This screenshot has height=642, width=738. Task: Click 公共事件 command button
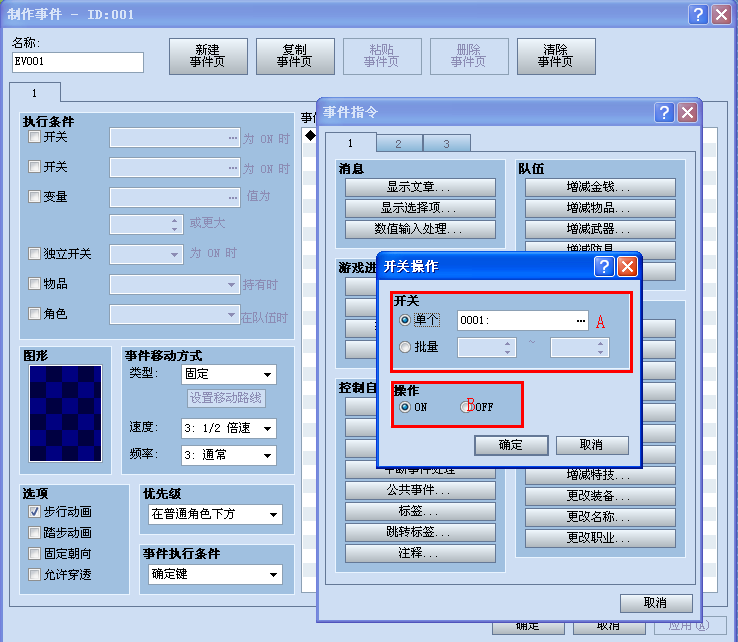(x=420, y=490)
